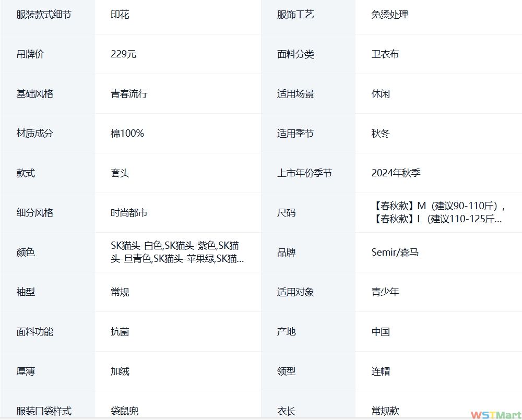Click the 吊牌价 value 229元
This screenshot has height=420, width=522.
pos(124,54)
